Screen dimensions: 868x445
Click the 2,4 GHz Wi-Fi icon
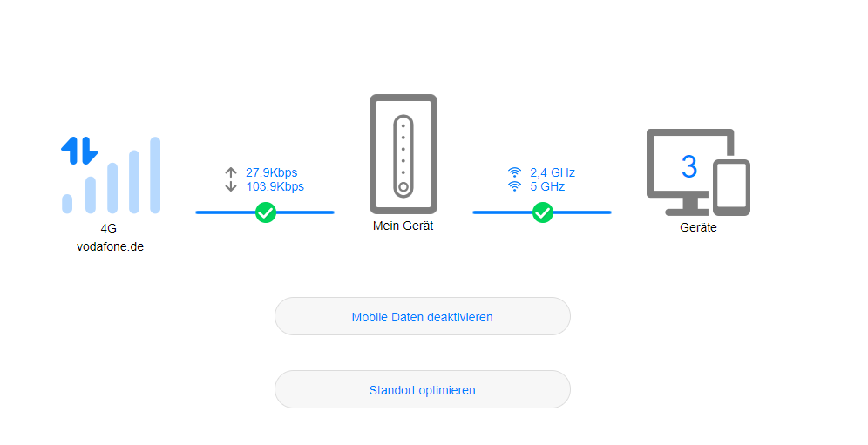point(514,172)
